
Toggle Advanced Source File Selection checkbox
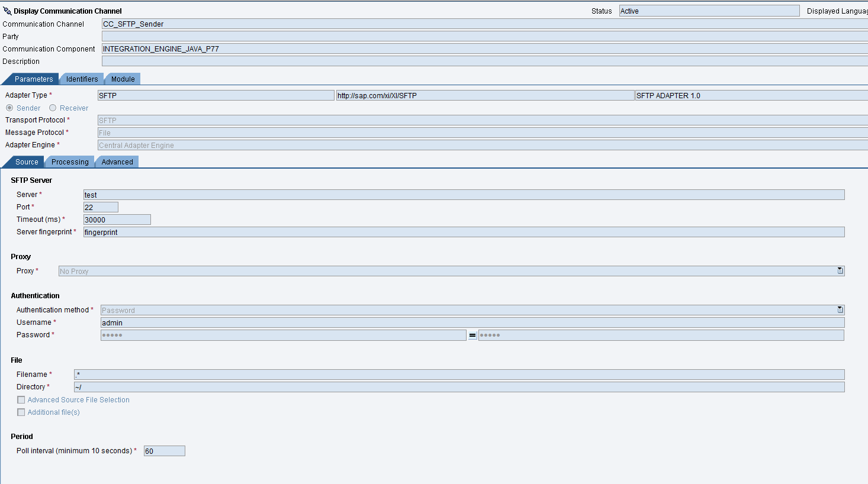coord(21,400)
